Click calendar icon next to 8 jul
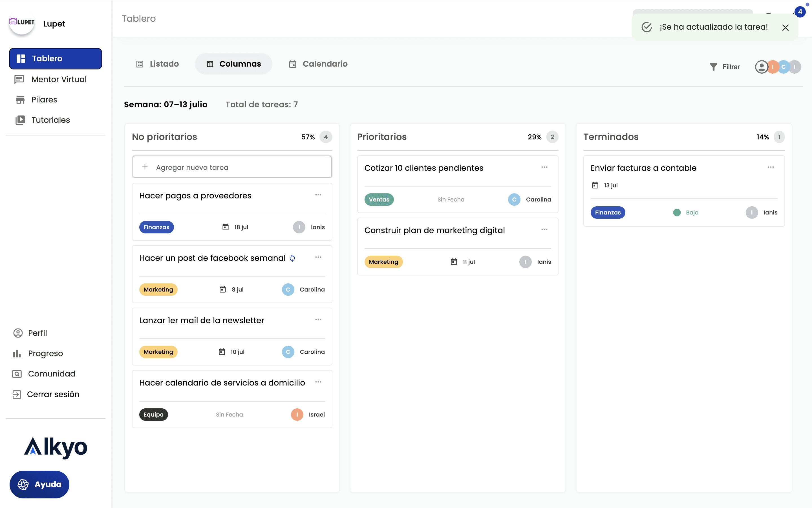 223,290
